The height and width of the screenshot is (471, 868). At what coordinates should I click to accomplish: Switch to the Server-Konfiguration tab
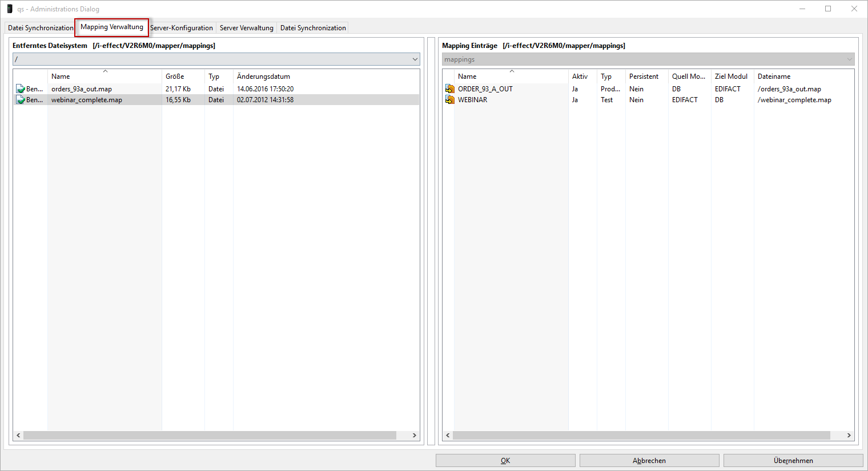(x=182, y=28)
